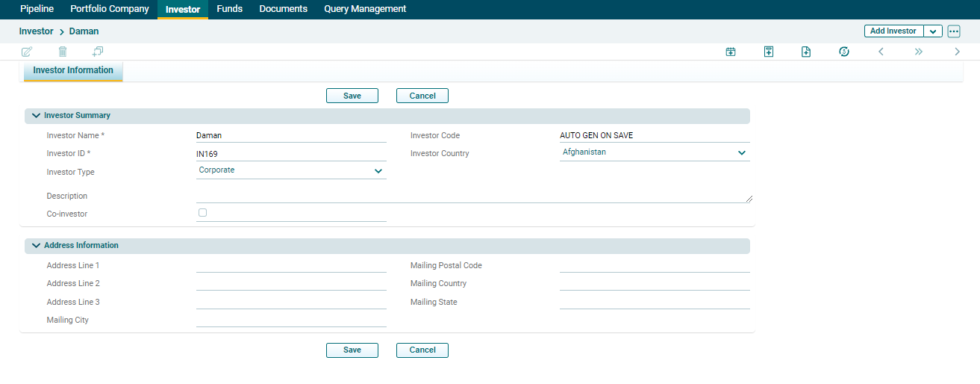Click the add note icon
This screenshot has width=980, height=384.
(x=769, y=52)
